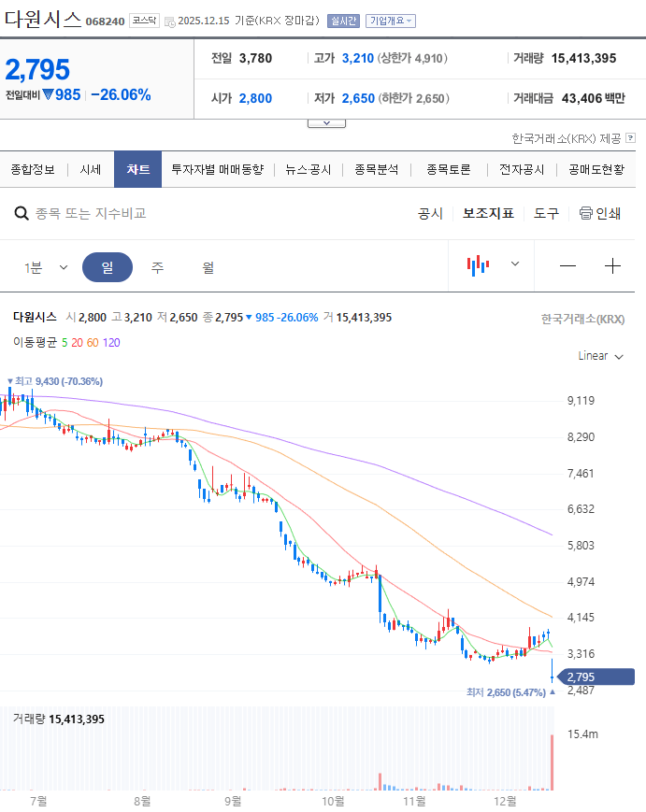The image size is (646, 812).
Task: Switch chart to 월 monthly period
Action: point(208,267)
